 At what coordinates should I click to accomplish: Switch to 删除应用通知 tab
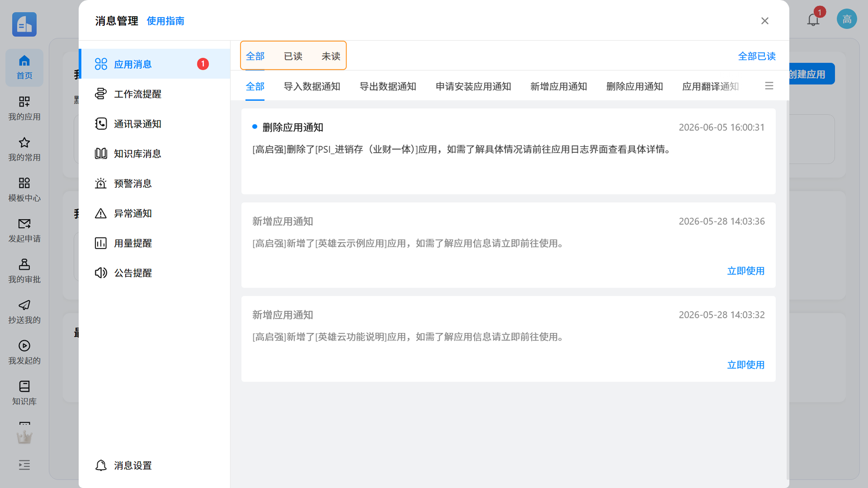coord(634,86)
